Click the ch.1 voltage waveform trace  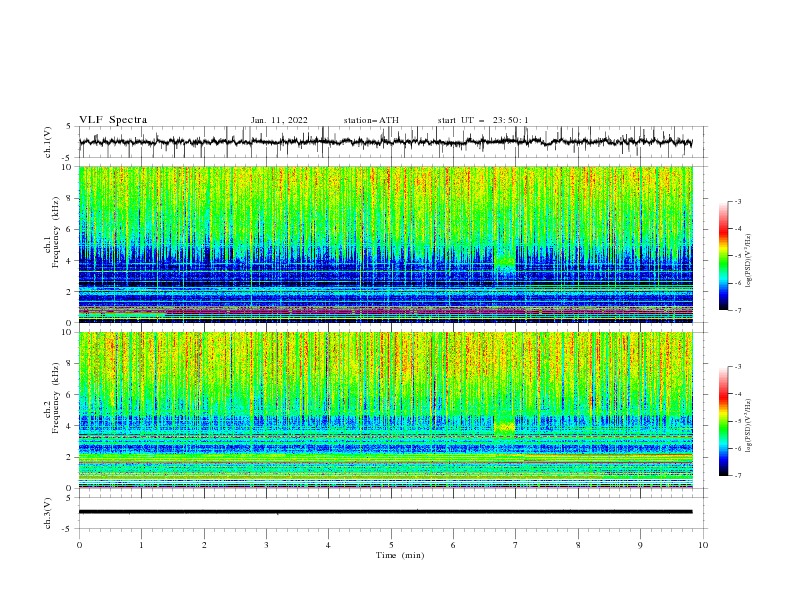[x=385, y=142]
